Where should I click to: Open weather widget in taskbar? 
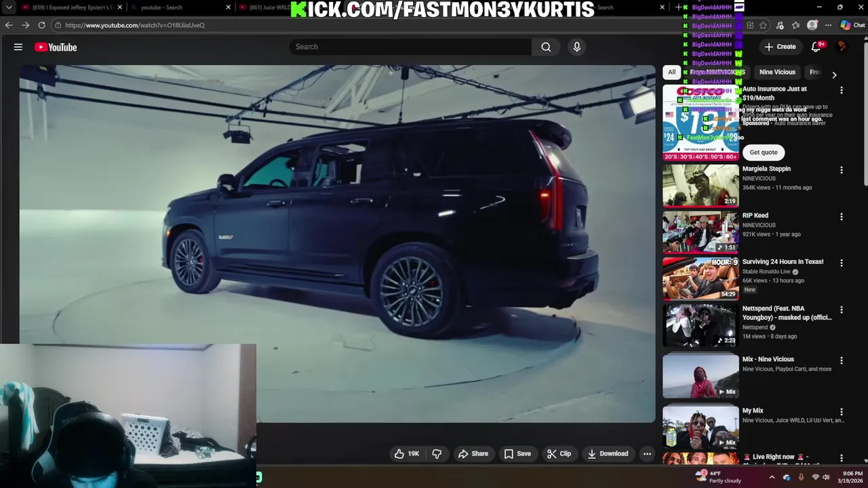coord(719,477)
